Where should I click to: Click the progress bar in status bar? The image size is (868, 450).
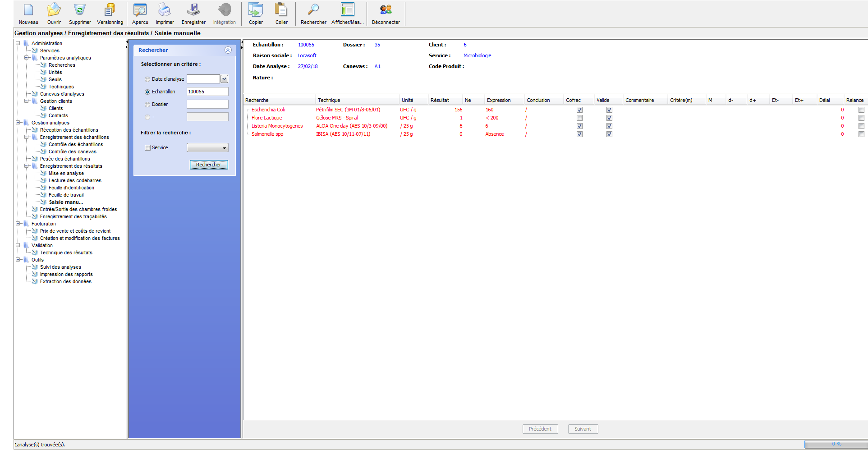coord(836,444)
